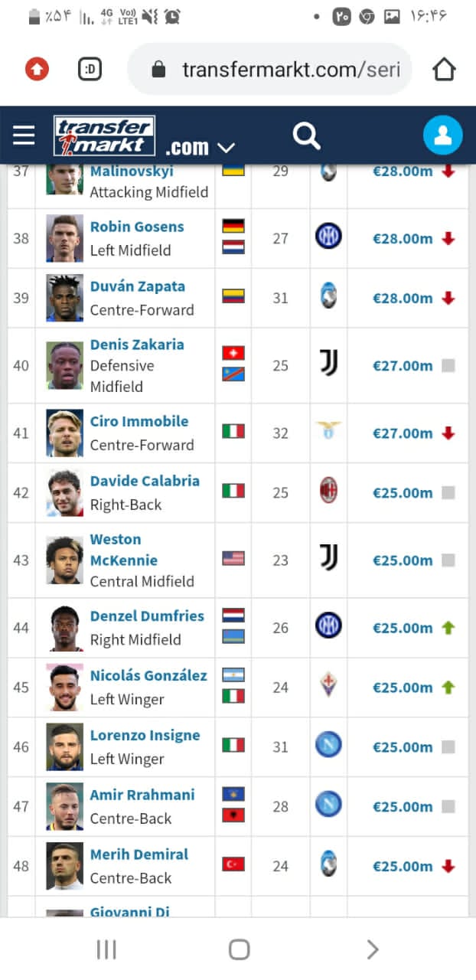Open the user profile icon
The height and width of the screenshot is (980, 476).
click(442, 136)
